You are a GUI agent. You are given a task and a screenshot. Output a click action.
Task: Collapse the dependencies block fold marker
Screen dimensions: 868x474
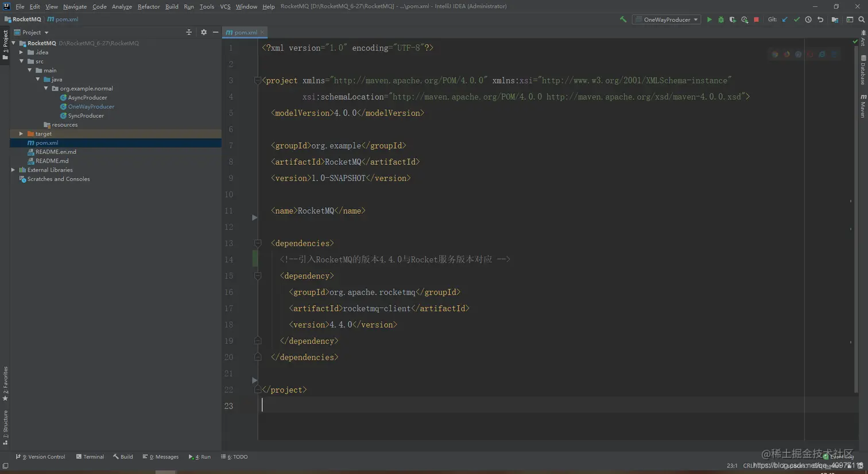(258, 244)
